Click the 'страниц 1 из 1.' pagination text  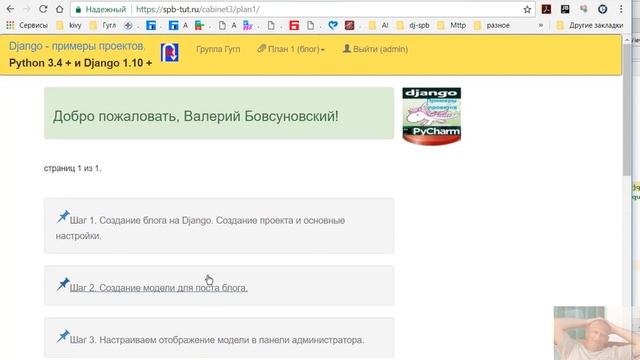(x=72, y=168)
